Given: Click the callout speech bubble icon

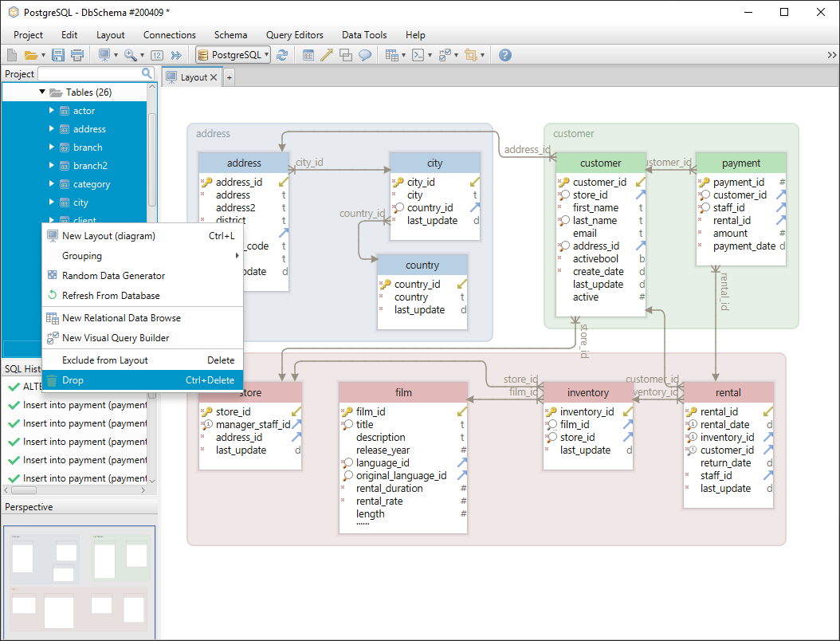Looking at the screenshot, I should 365,55.
